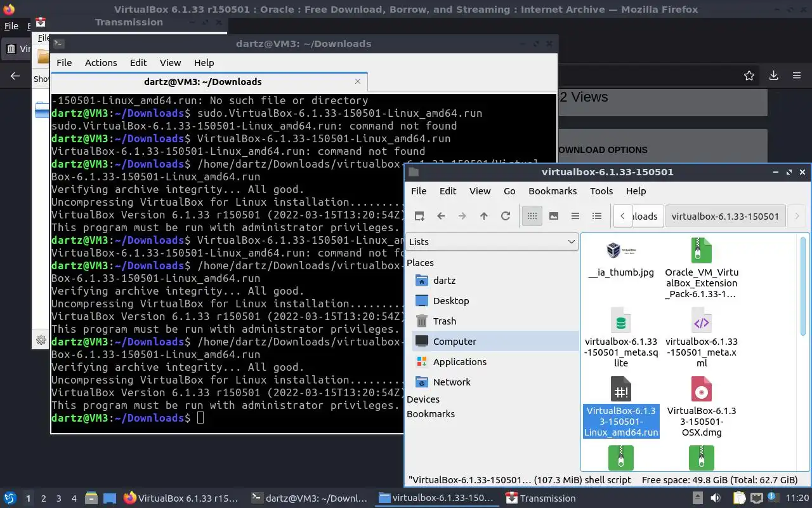This screenshot has width=812, height=508.
Task: Click the terminal command prompt line
Action: coord(226,418)
